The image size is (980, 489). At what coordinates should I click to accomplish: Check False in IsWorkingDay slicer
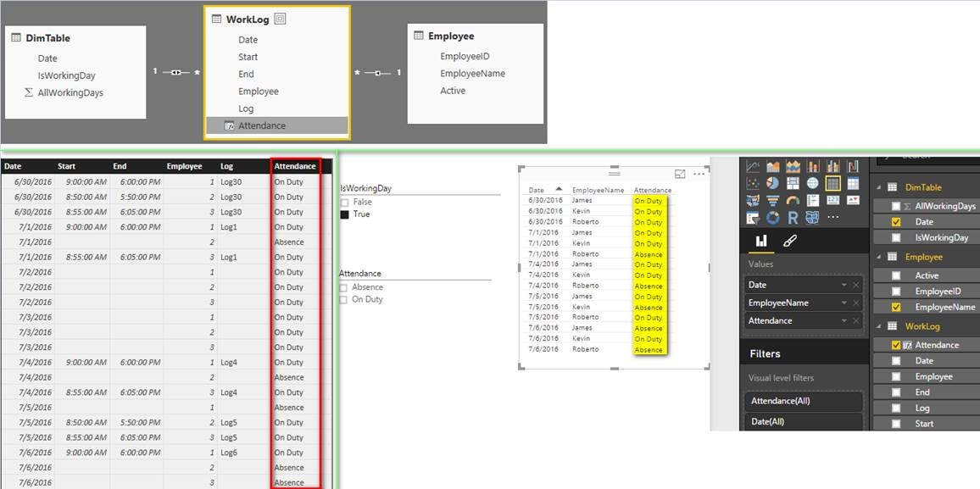click(344, 203)
